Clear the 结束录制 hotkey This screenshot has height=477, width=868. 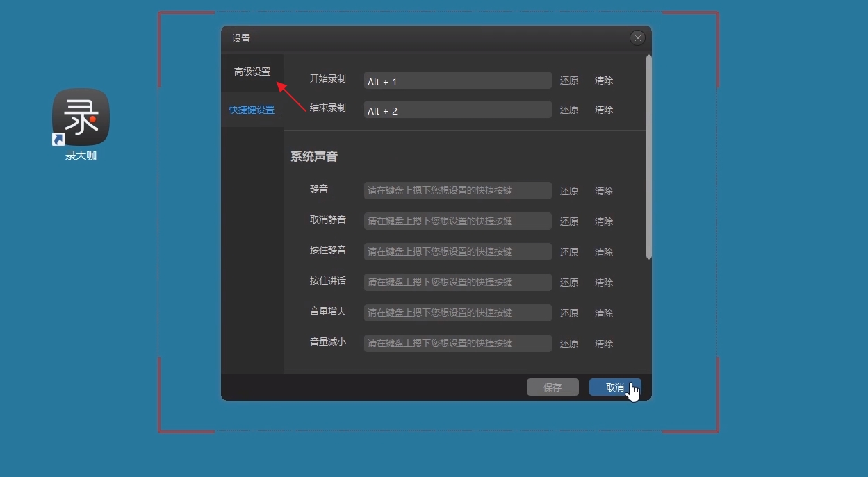[x=603, y=110]
